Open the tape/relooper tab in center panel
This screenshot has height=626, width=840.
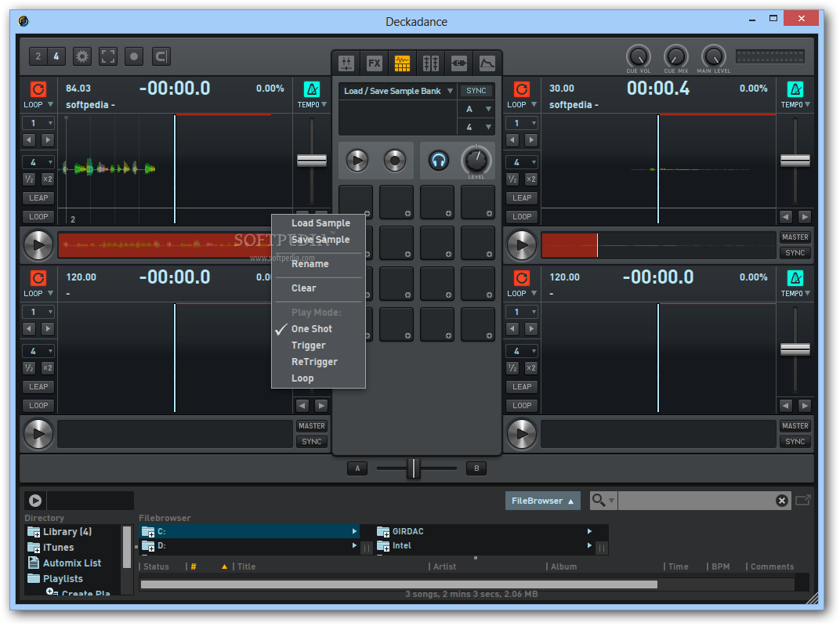coord(458,63)
